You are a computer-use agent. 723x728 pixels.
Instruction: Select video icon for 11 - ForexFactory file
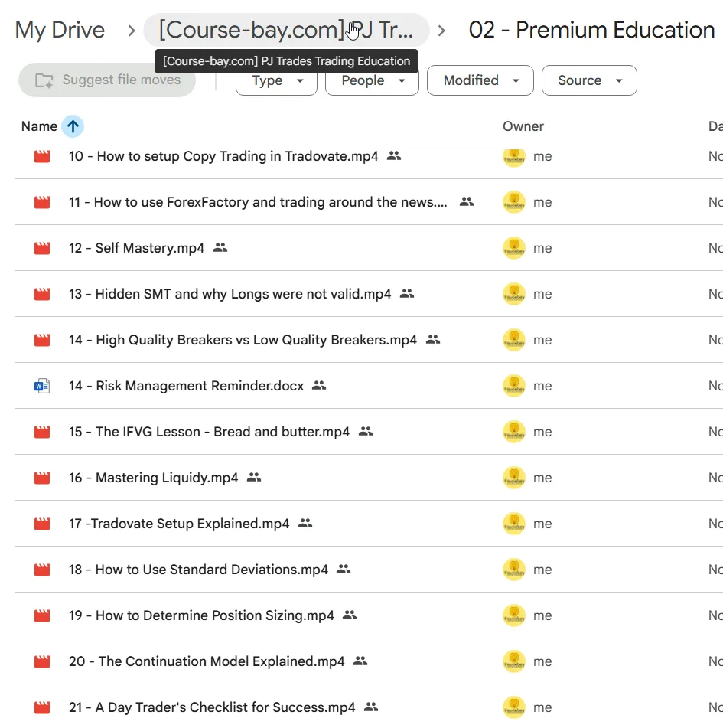click(x=42, y=202)
